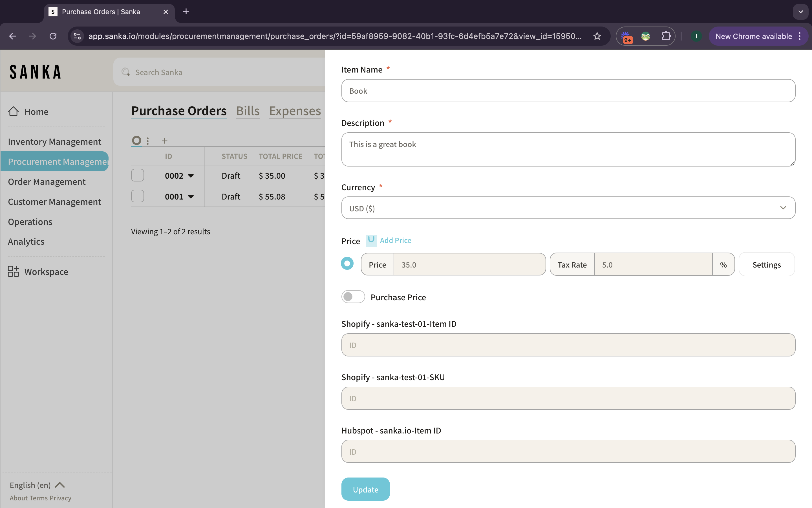Screen dimensions: 812x508
Task: Click New Chrome available button
Action: point(754,36)
